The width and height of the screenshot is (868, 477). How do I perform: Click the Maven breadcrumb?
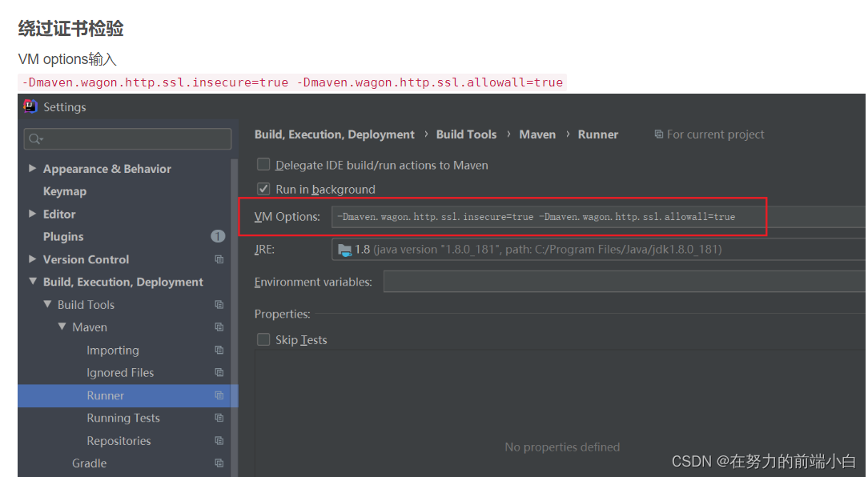(537, 134)
